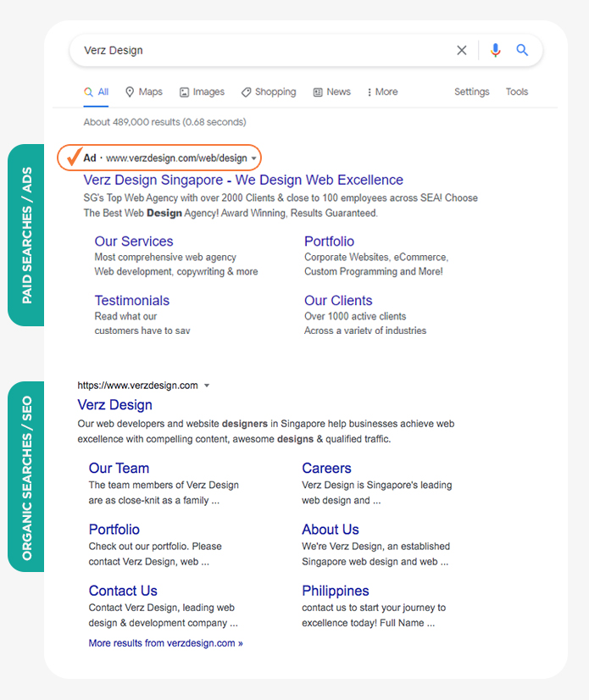Open search Settings
The image size is (589, 700).
pos(471,92)
